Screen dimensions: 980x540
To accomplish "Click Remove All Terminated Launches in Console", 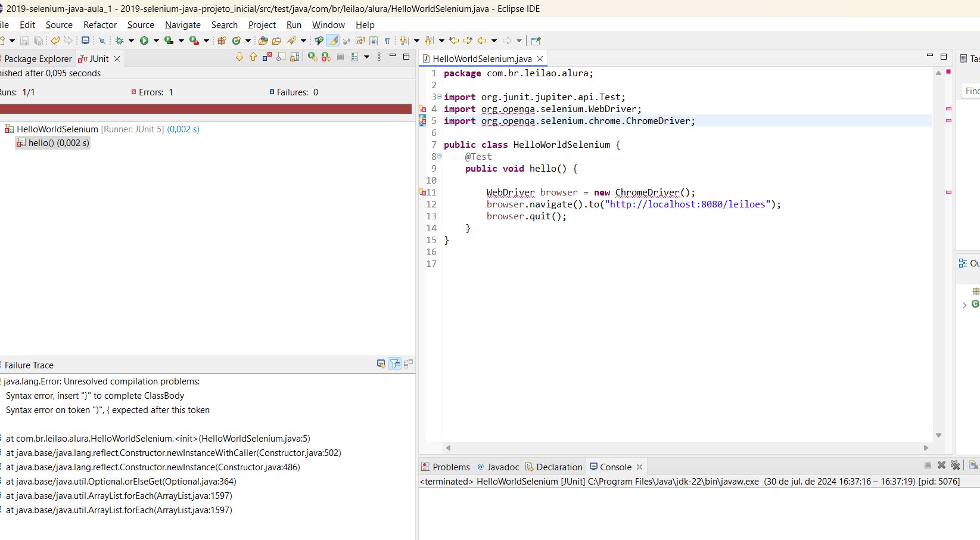I will (955, 465).
